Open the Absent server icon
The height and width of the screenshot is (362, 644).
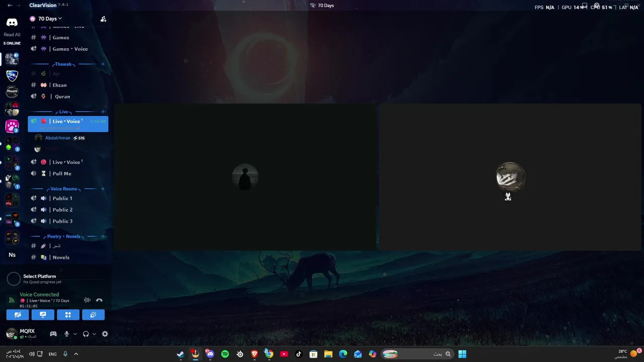(12, 92)
